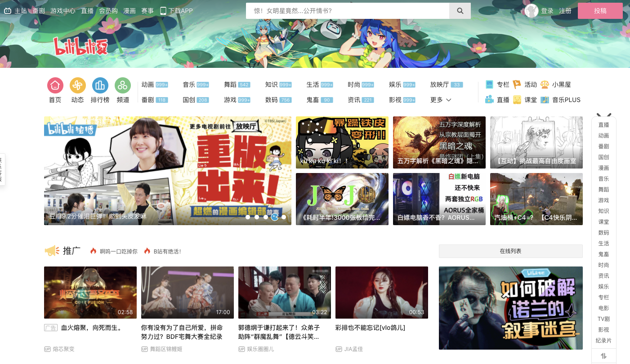Open the 动态 pinwheel icon
Image resolution: width=630 pixels, height=364 pixels.
[x=78, y=85]
